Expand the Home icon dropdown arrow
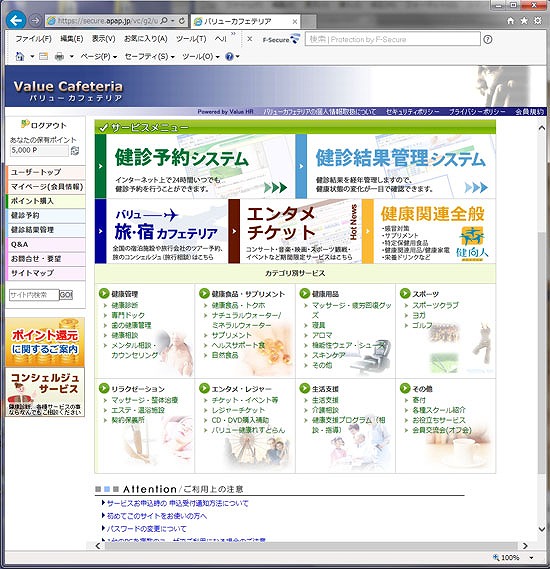 [x=32, y=56]
